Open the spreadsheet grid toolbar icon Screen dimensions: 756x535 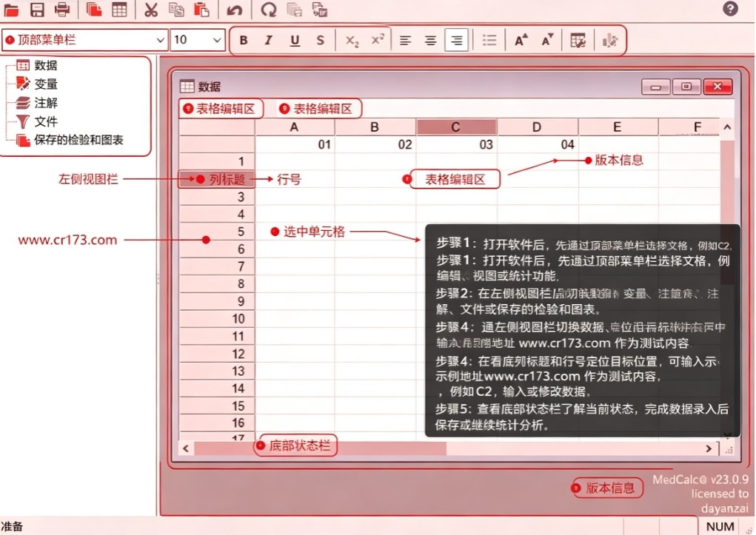click(119, 10)
